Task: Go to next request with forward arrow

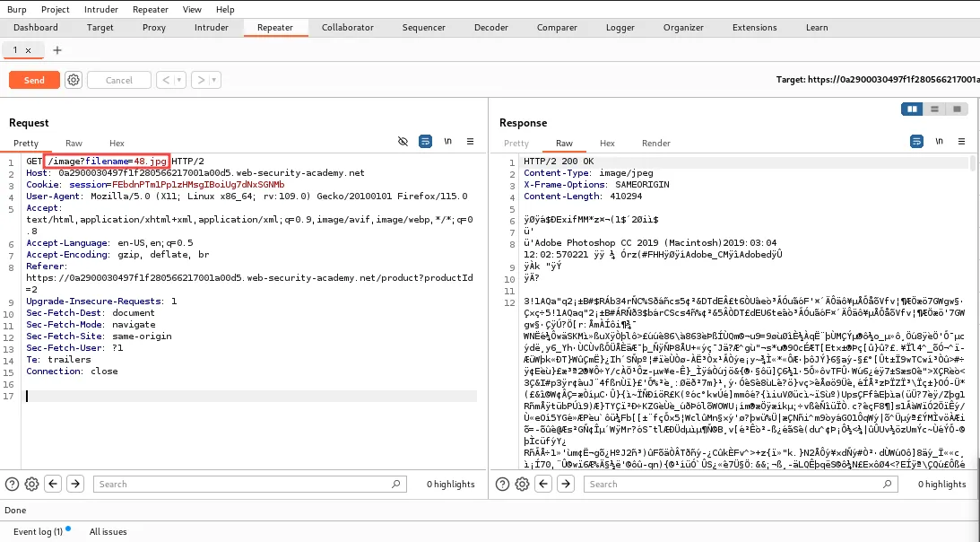Action: [201, 80]
